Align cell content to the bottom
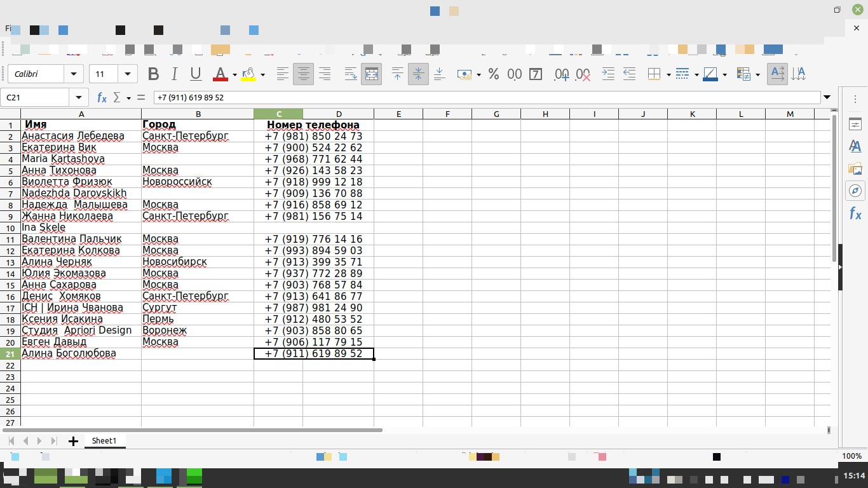The height and width of the screenshot is (488, 868). pyautogui.click(x=439, y=74)
